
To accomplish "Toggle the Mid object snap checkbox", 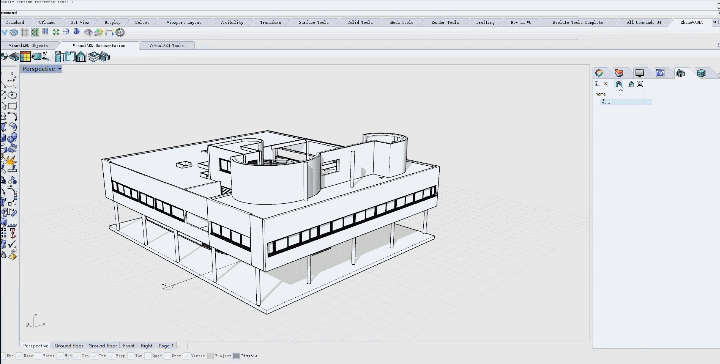I will 60,356.
